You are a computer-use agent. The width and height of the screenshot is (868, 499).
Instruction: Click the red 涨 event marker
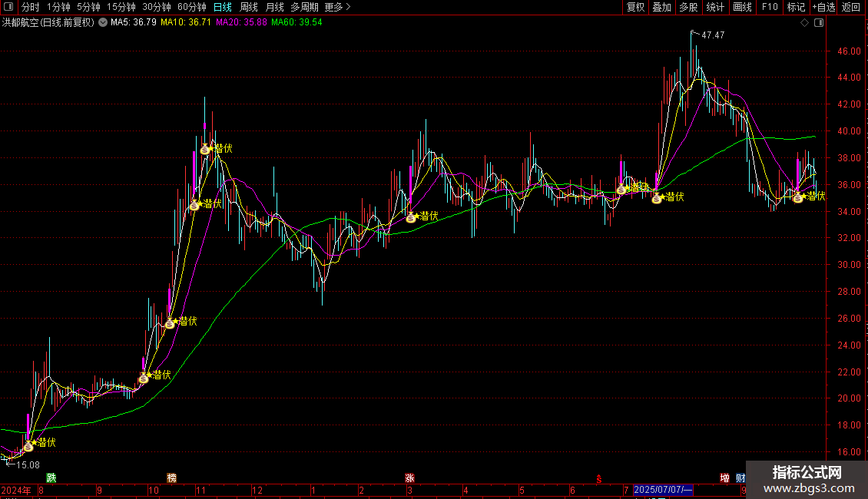[409, 478]
